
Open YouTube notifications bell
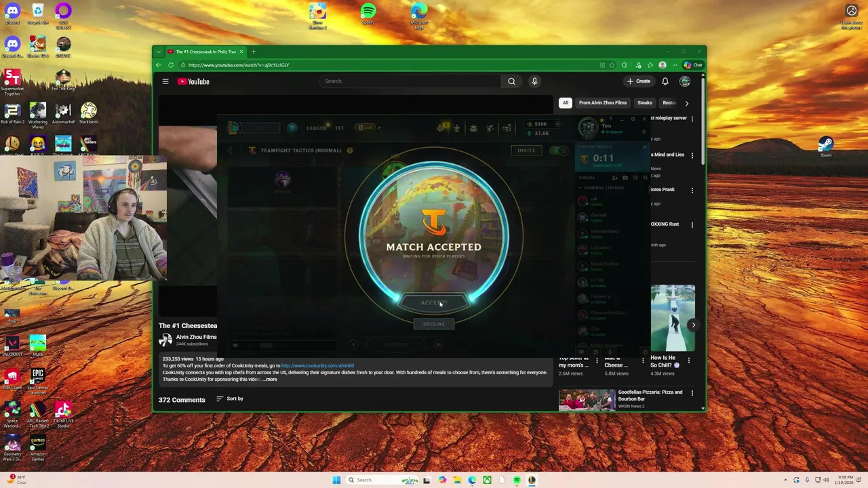pyautogui.click(x=665, y=81)
